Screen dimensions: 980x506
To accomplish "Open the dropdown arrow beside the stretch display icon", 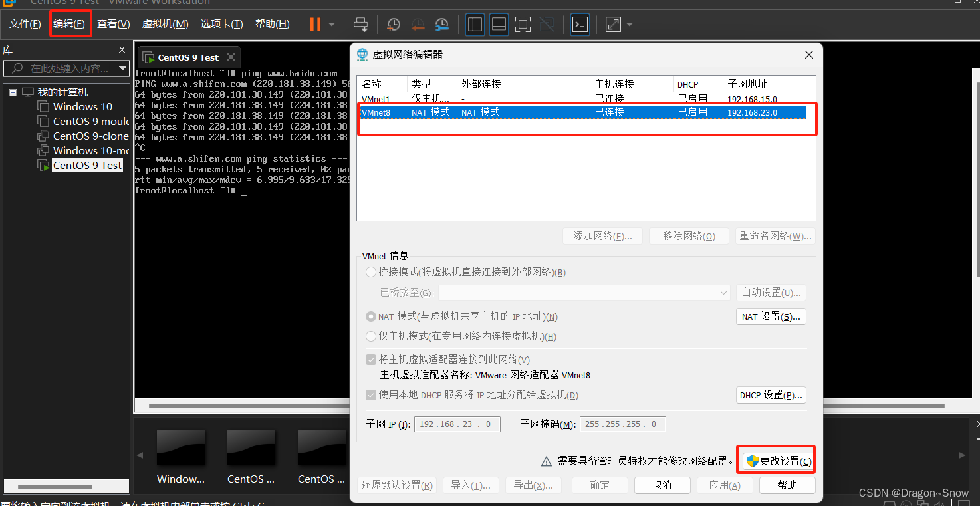I will coord(630,25).
